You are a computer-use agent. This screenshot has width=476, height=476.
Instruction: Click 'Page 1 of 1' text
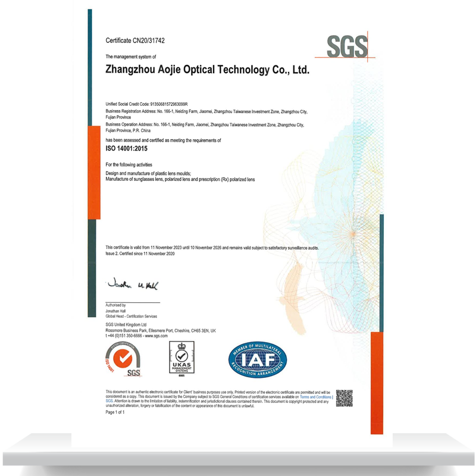tap(115, 412)
